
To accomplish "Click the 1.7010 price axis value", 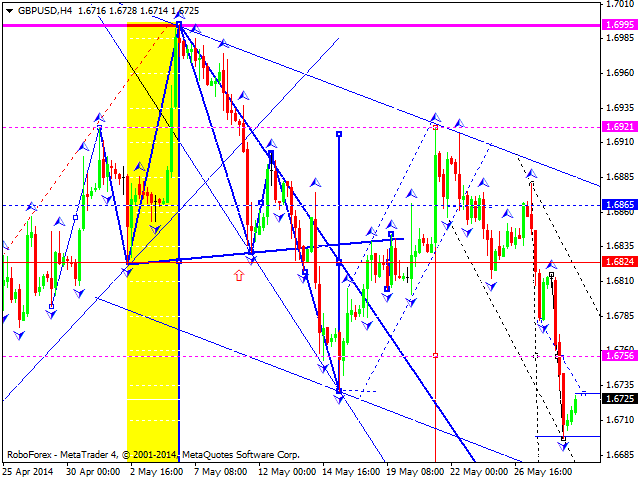I will click(620, 4).
